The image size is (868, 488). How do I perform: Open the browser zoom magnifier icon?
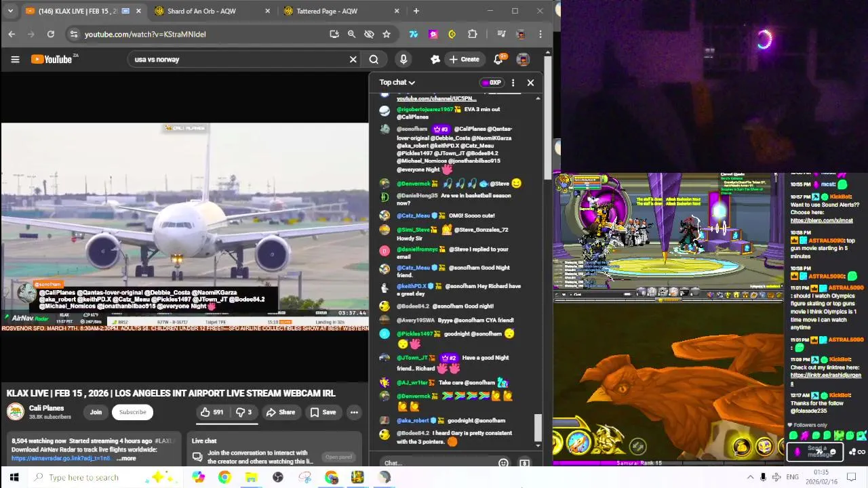351,34
